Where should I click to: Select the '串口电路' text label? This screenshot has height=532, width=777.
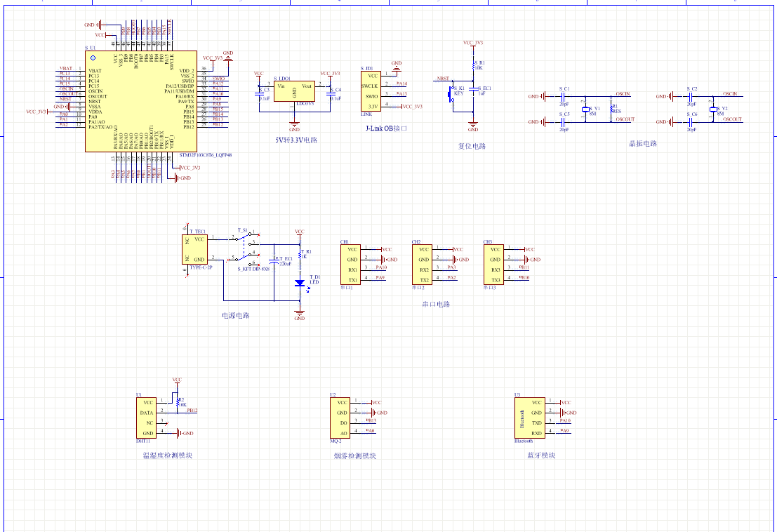[x=435, y=305]
